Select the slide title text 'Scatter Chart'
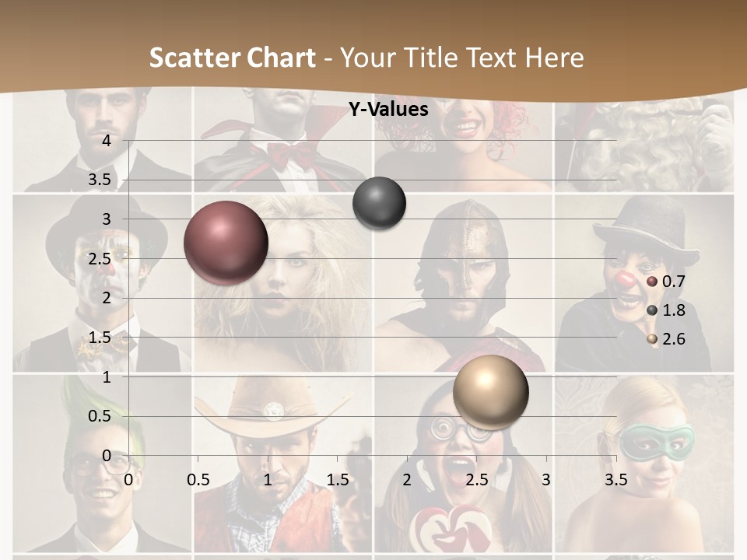This screenshot has height=560, width=747. [x=232, y=58]
